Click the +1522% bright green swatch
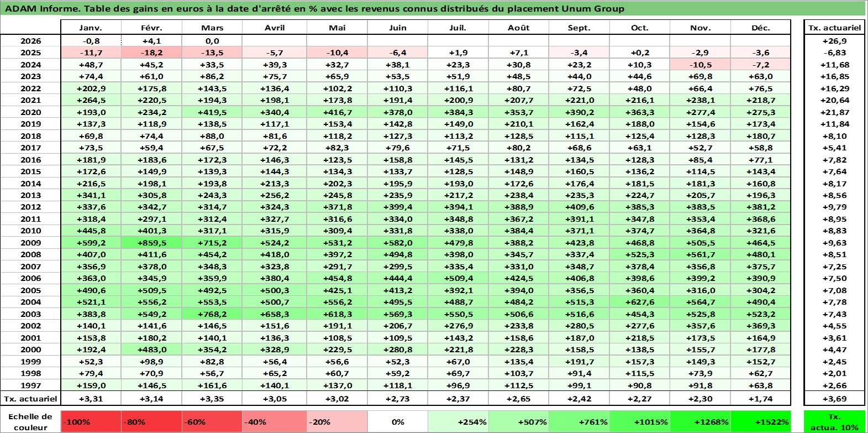 (x=761, y=421)
